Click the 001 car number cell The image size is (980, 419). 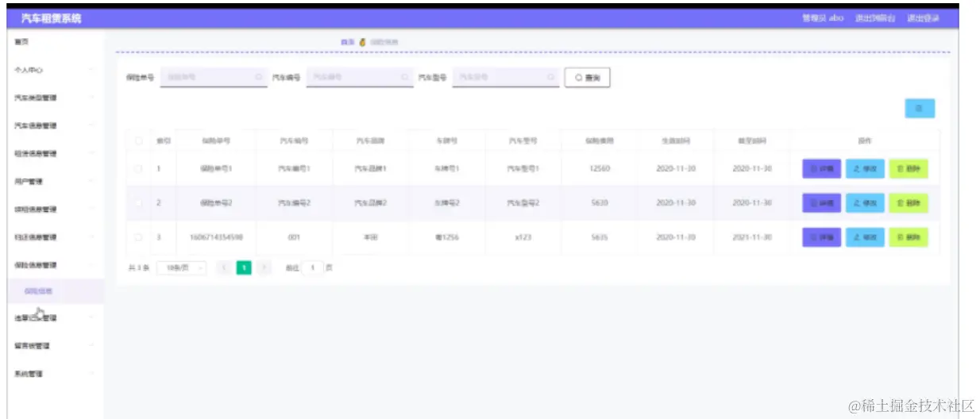[x=295, y=237]
